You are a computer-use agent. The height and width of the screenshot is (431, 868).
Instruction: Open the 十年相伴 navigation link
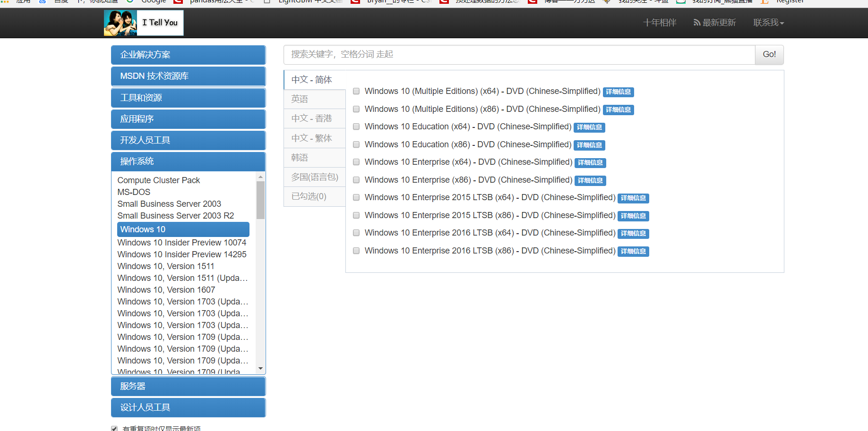[x=660, y=23]
